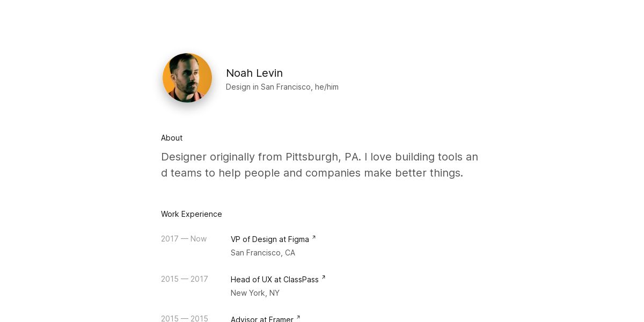
Task: Click the 2017 — Now date range
Action: coord(184,239)
